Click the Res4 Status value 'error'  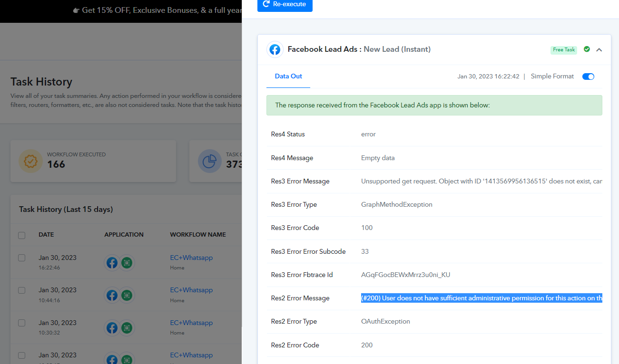coord(368,134)
